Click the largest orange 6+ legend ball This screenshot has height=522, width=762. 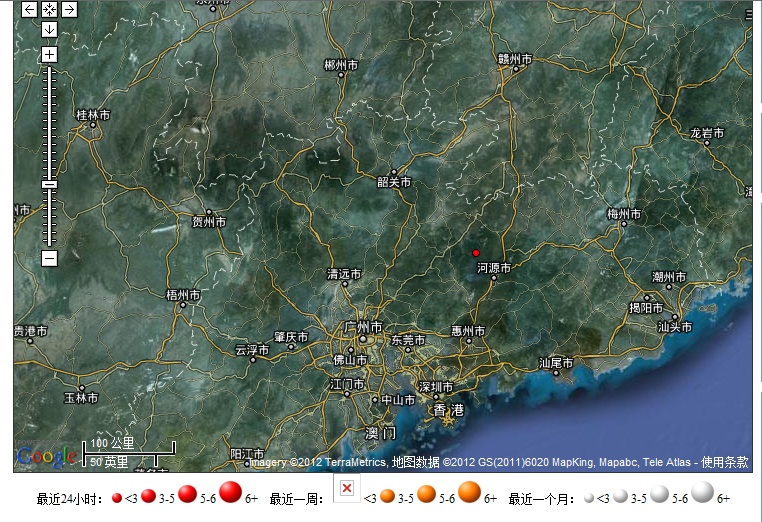click(x=470, y=492)
